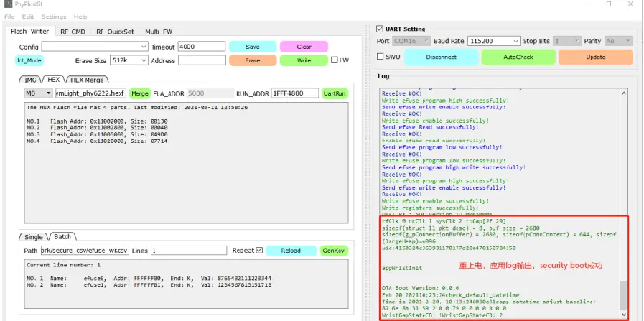644x321 pixels.
Task: Click the Address input field
Action: [202, 60]
